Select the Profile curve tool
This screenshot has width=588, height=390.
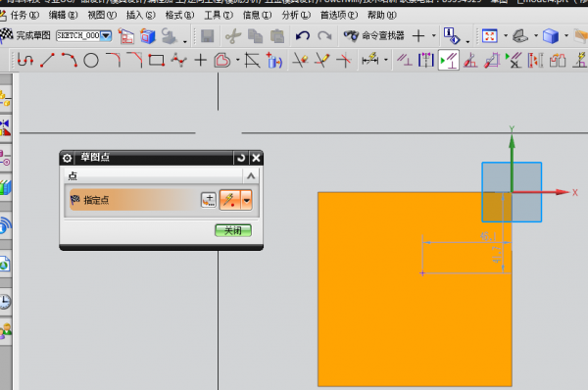(x=25, y=60)
